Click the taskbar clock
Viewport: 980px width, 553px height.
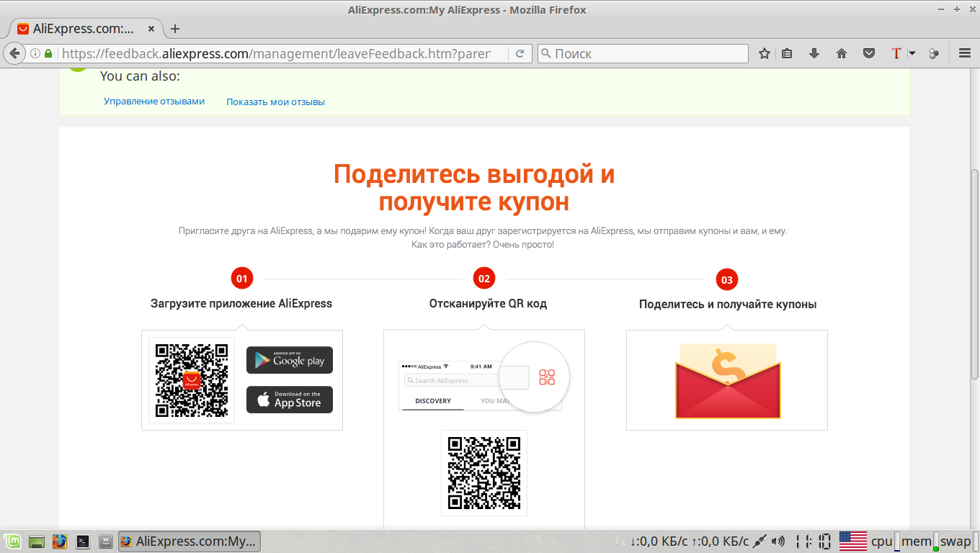tap(813, 541)
